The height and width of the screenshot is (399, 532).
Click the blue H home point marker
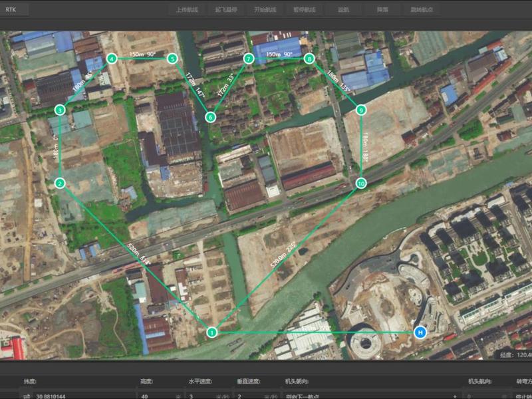tap(420, 332)
